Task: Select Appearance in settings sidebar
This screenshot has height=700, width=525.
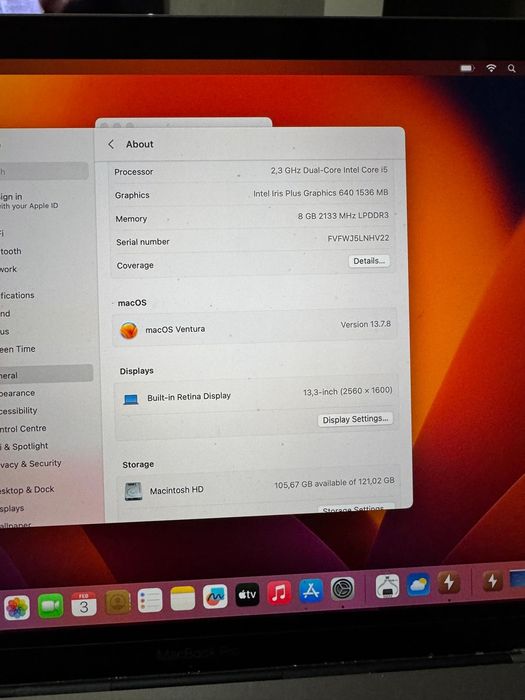Action: [x=17, y=393]
